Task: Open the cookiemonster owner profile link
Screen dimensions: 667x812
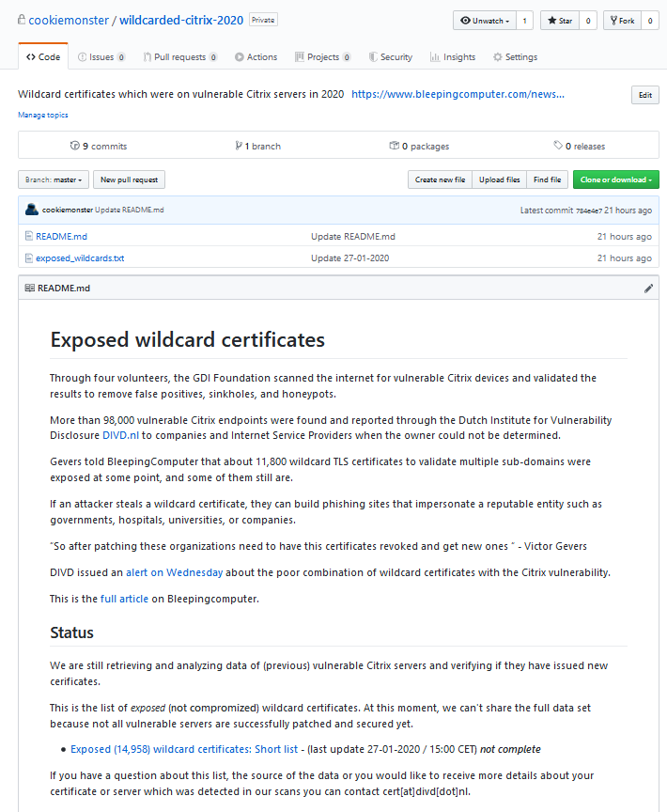Action: [69, 20]
